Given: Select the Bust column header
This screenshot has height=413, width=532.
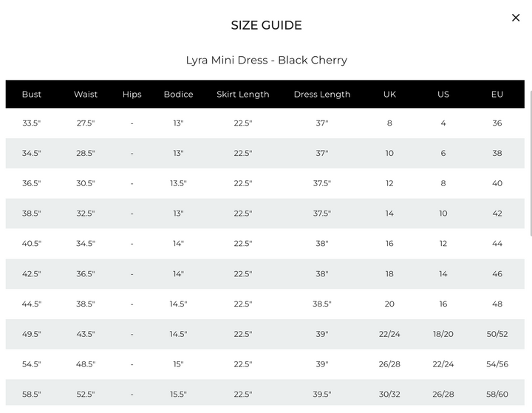Looking at the screenshot, I should pyautogui.click(x=32, y=95).
